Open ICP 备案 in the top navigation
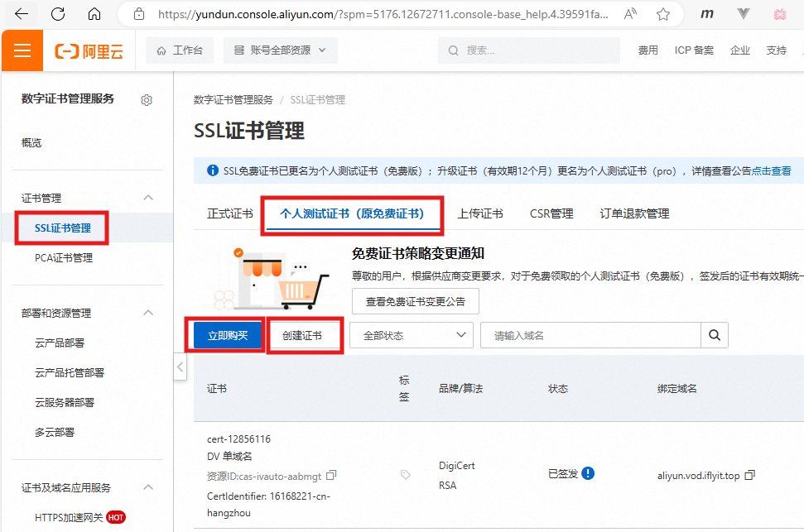Viewport: 804px width, 532px height. 694,50
